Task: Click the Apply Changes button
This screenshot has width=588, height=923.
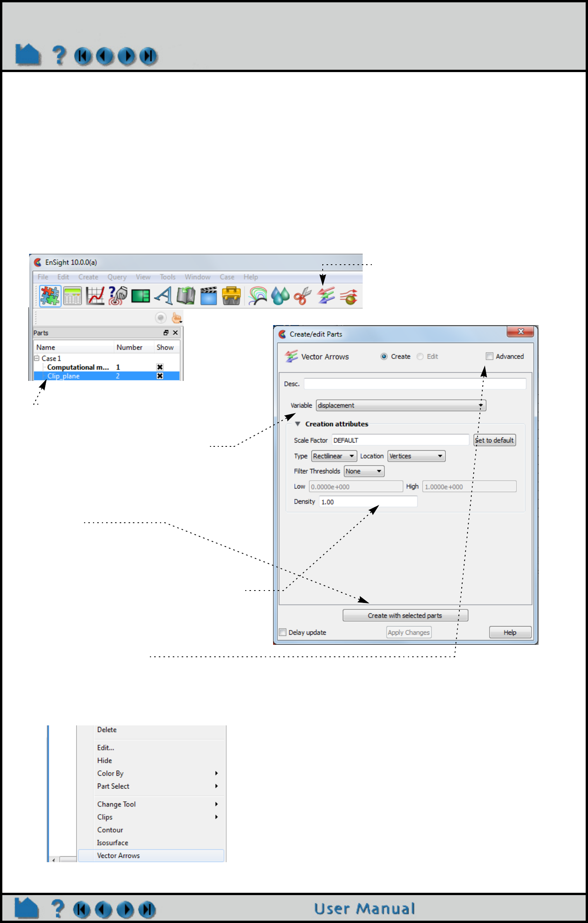Action: (409, 632)
